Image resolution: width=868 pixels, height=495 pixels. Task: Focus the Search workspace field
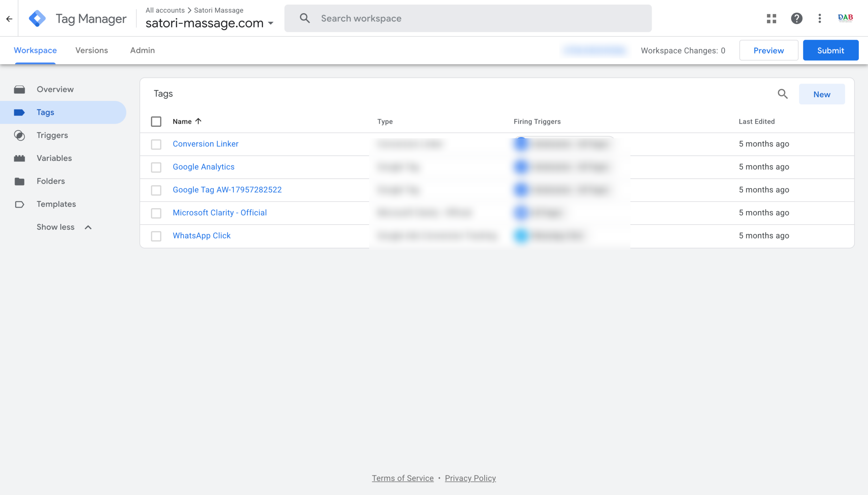pyautogui.click(x=468, y=18)
